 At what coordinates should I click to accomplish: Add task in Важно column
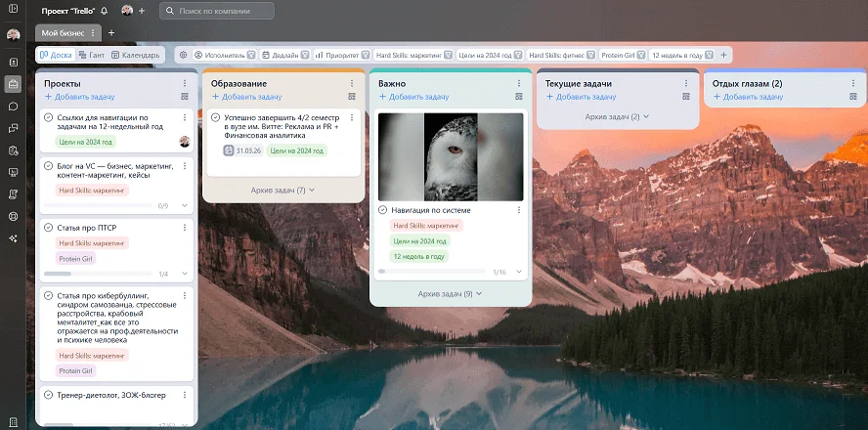[x=414, y=97]
